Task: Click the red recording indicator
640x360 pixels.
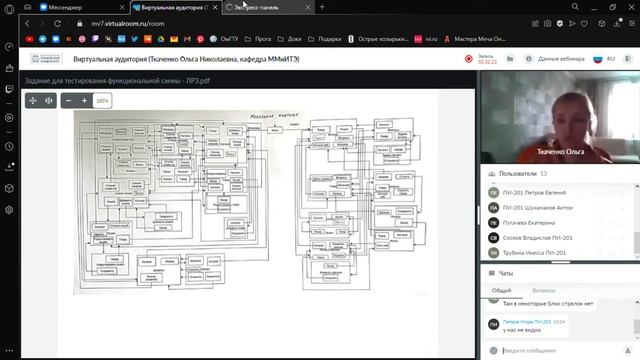Action: point(469,59)
